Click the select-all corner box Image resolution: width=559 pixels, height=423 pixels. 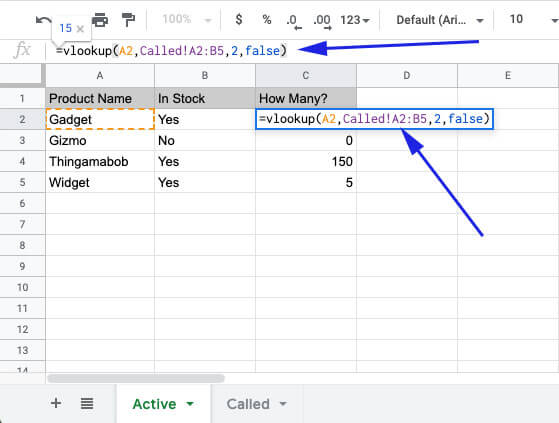coord(22,76)
